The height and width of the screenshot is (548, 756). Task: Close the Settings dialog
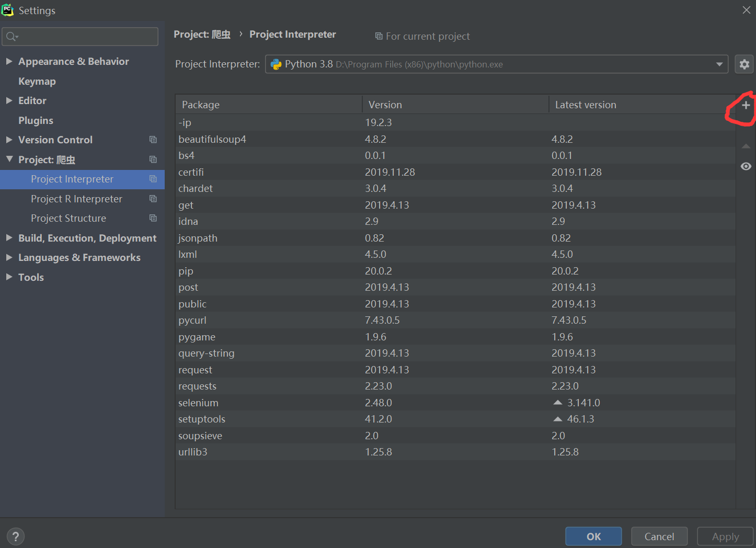747,10
